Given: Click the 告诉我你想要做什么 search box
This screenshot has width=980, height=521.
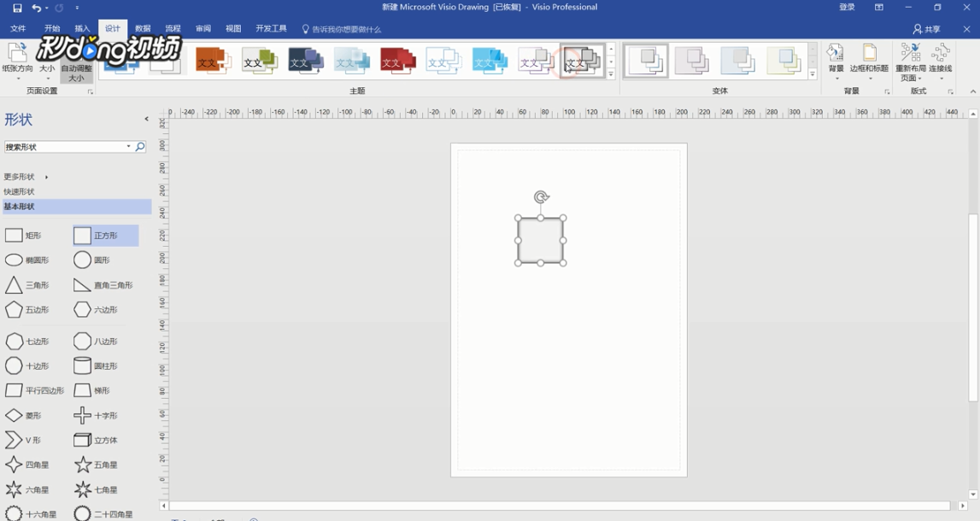Looking at the screenshot, I should click(342, 29).
